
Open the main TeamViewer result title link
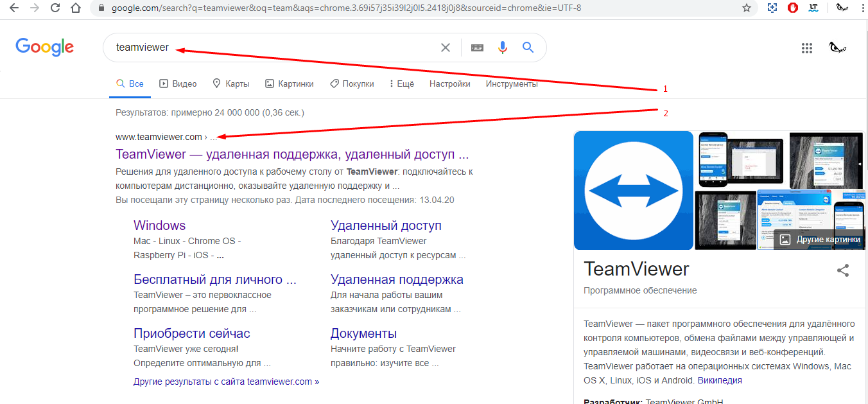pyautogui.click(x=292, y=155)
